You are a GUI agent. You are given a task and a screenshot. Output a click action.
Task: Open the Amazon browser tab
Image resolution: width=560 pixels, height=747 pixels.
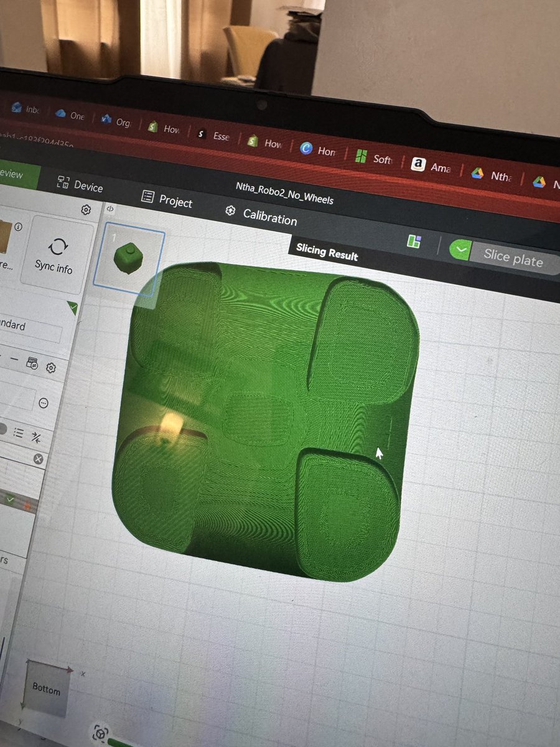tap(431, 165)
